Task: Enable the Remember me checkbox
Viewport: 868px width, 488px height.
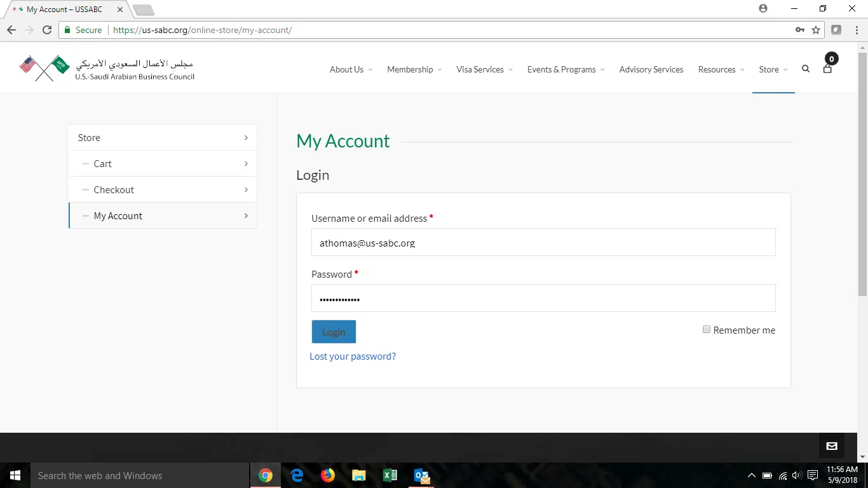Action: click(707, 330)
